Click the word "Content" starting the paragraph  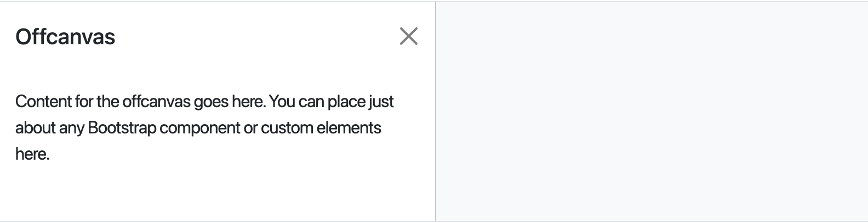coord(44,102)
